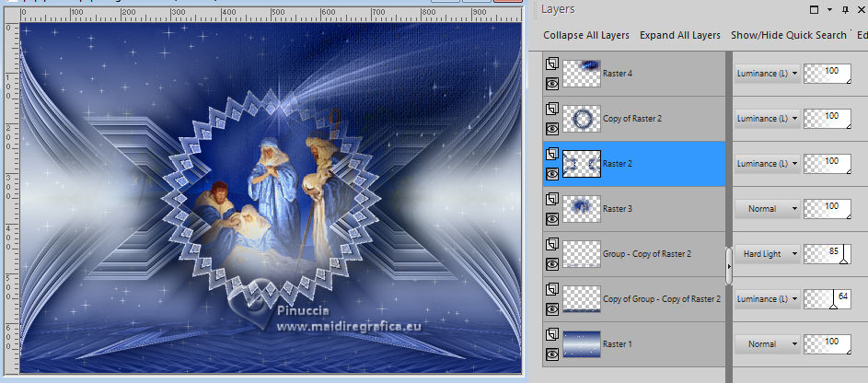Screen dimensions: 868x383
Task: Open Normal blend dropdown for Raster 1
Action: pyautogui.click(x=768, y=344)
